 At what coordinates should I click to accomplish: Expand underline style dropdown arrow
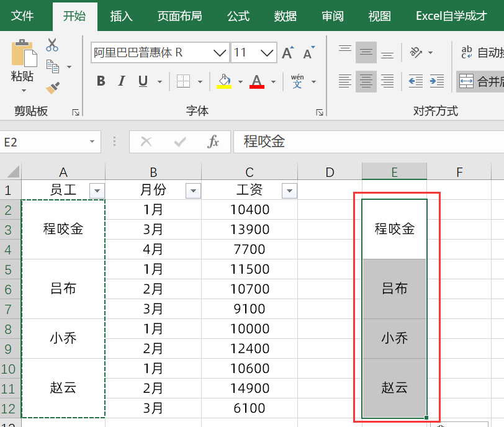point(160,82)
